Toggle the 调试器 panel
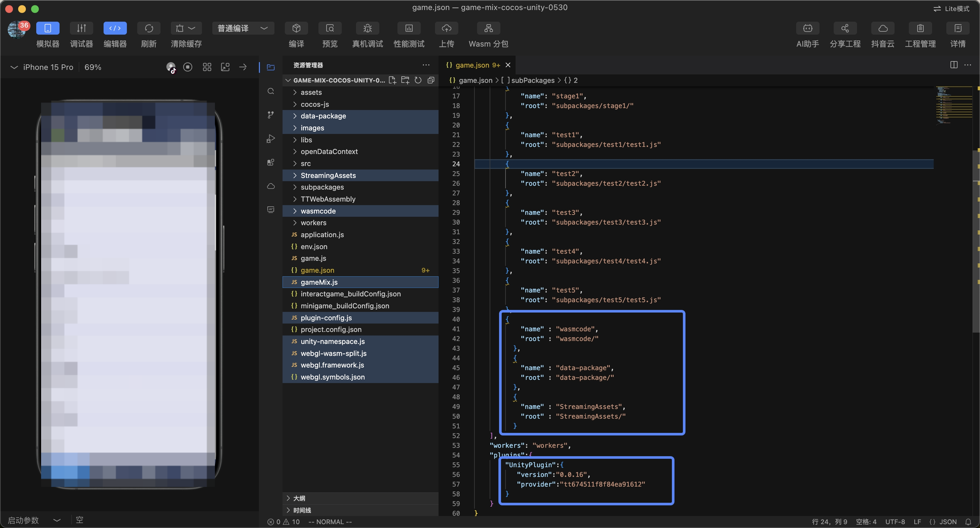The height and width of the screenshot is (528, 980). click(x=82, y=28)
